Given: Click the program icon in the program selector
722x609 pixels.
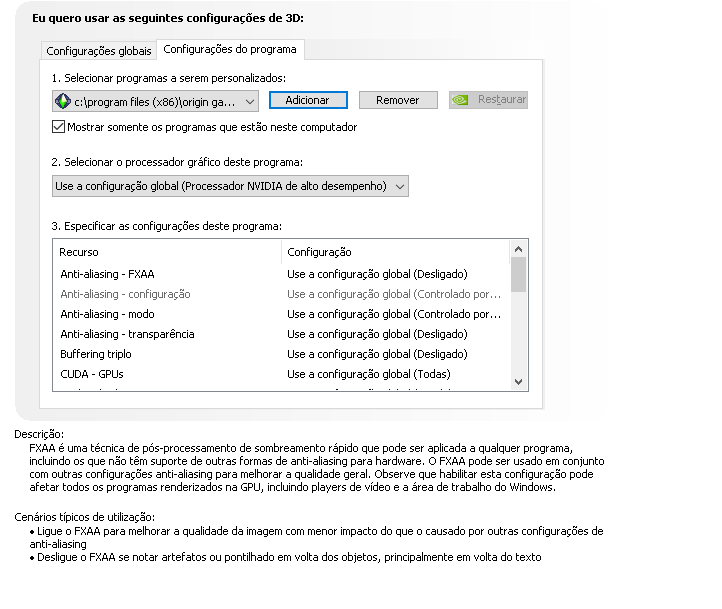Looking at the screenshot, I should pyautogui.click(x=63, y=101).
